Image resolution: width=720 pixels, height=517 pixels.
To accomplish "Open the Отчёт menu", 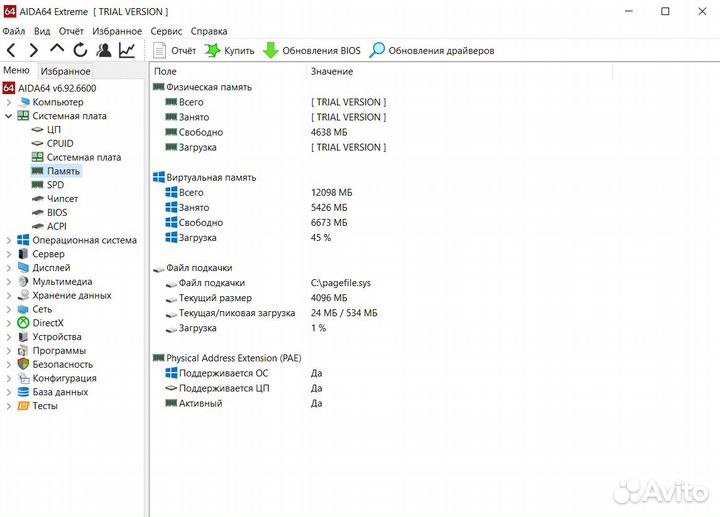I will [x=71, y=31].
